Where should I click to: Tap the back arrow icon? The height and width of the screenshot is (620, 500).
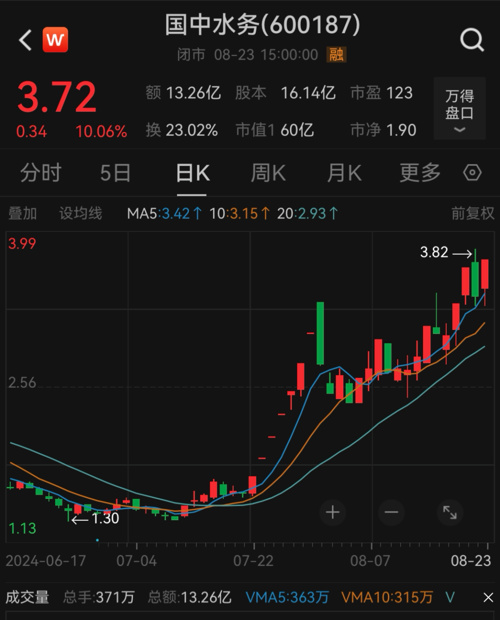[x=25, y=40]
